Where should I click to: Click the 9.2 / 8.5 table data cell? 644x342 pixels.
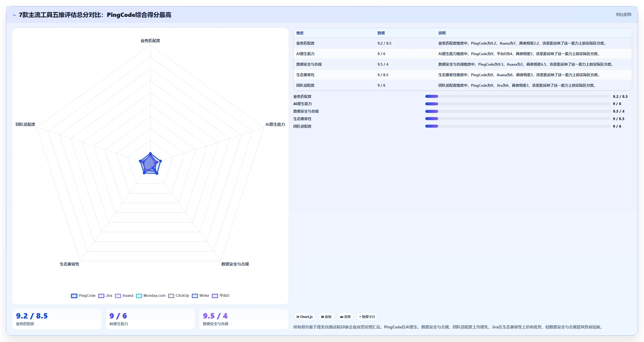pos(384,43)
